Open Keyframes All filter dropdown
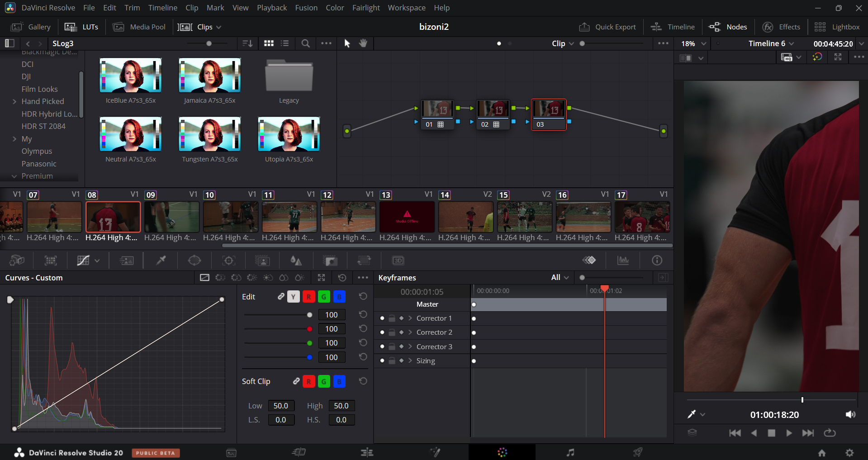Screen dimensions: 868x460 tap(560, 277)
